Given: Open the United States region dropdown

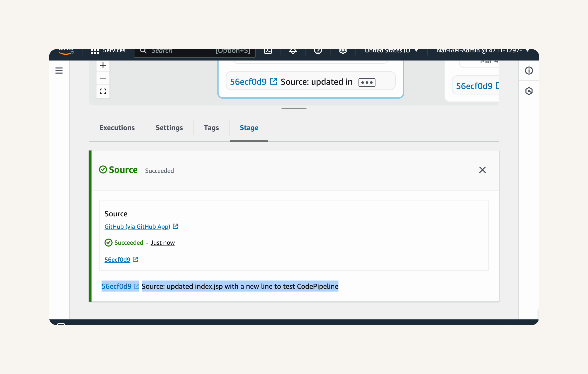Looking at the screenshot, I should click(x=391, y=51).
